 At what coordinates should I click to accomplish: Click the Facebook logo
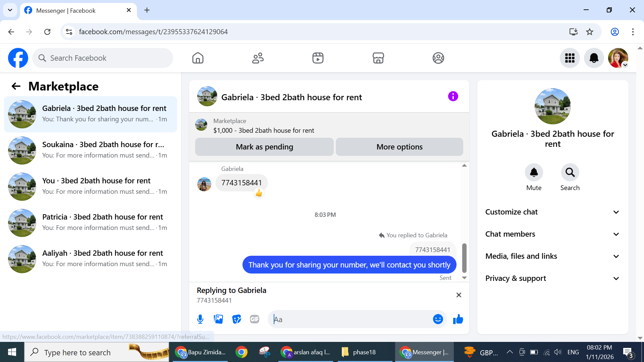coord(18,58)
